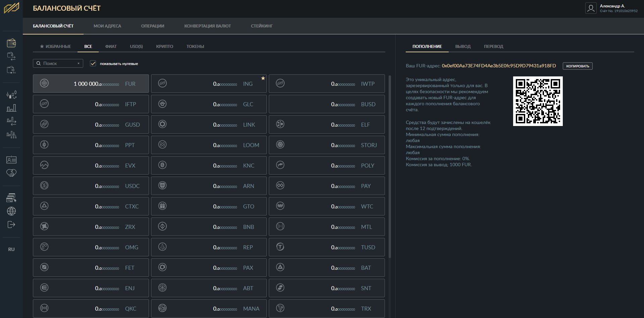Click the handshake icon in sidebar

(11, 173)
